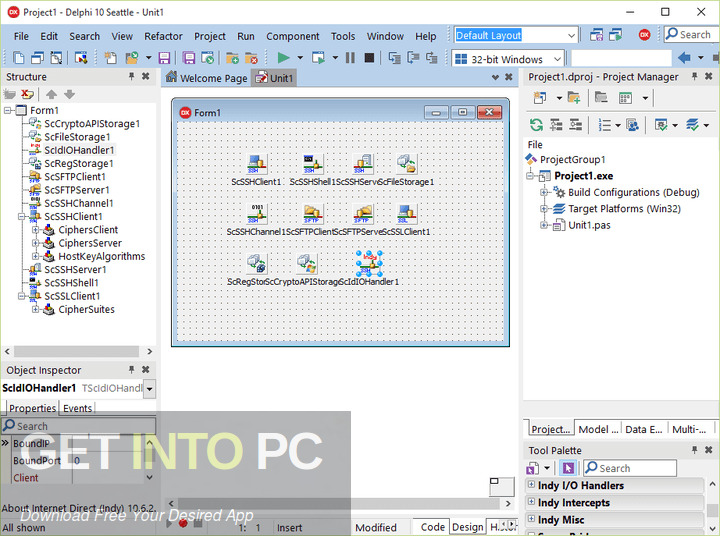The width and height of the screenshot is (720, 536).
Task: Select the ScCryptoAPIStorage1 component on form
Action: 306,264
